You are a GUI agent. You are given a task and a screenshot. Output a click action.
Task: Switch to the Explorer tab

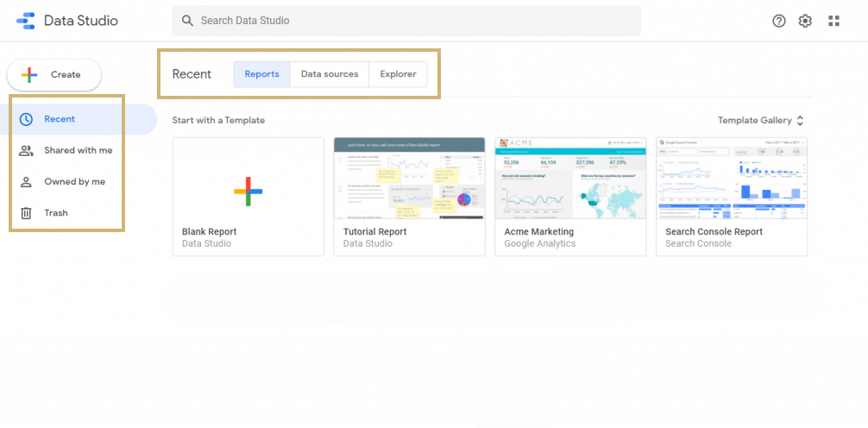pos(398,74)
